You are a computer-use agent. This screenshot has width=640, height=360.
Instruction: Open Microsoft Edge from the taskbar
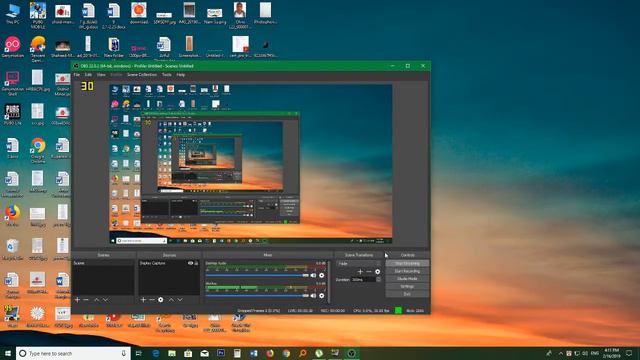pos(156,353)
